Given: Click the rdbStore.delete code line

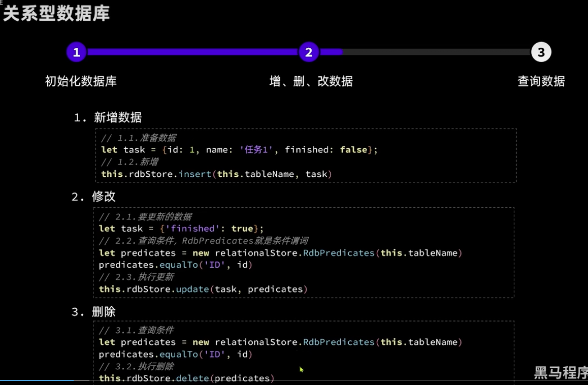Looking at the screenshot, I should pos(186,378).
